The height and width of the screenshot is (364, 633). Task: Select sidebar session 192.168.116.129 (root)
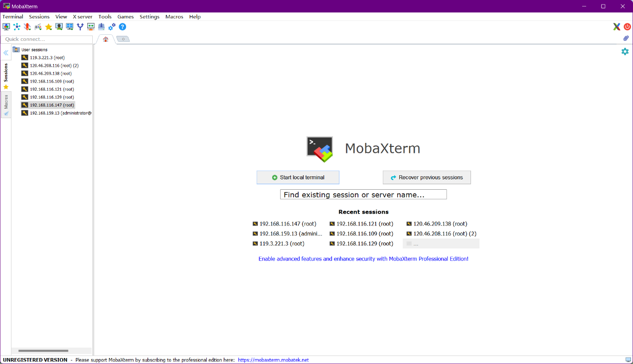(52, 97)
